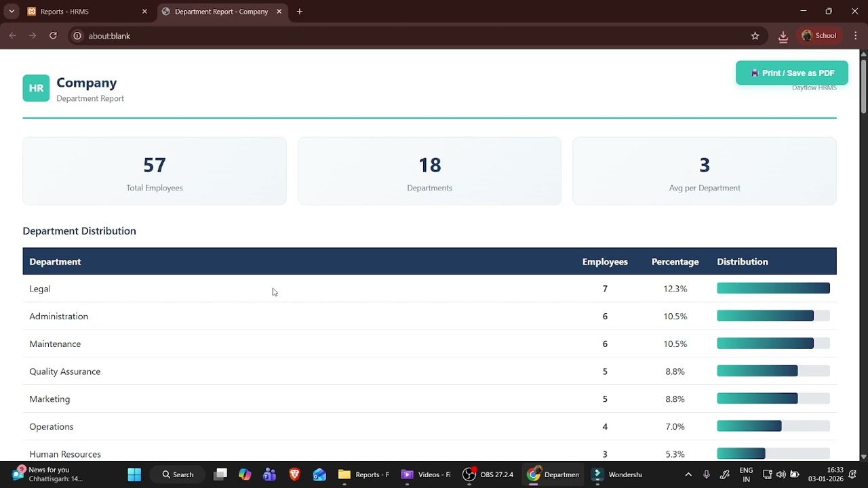
Task: Open the Windows Start menu
Action: click(x=134, y=474)
